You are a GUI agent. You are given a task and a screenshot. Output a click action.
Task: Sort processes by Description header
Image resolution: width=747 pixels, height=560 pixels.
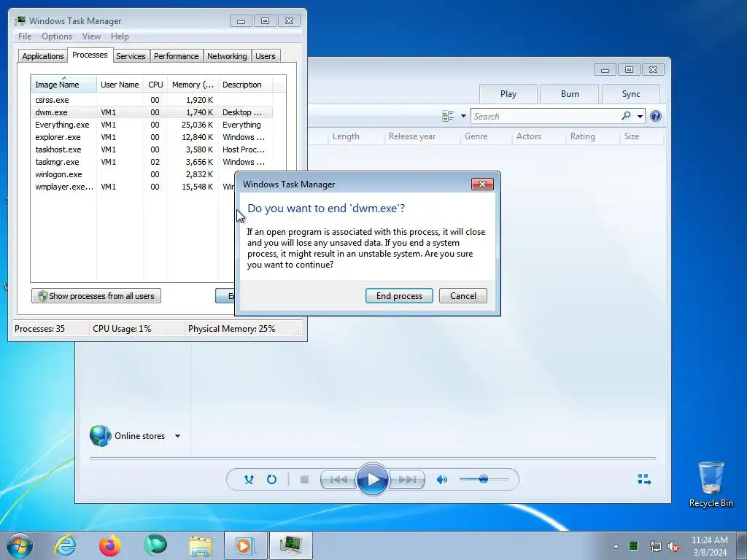tap(245, 85)
